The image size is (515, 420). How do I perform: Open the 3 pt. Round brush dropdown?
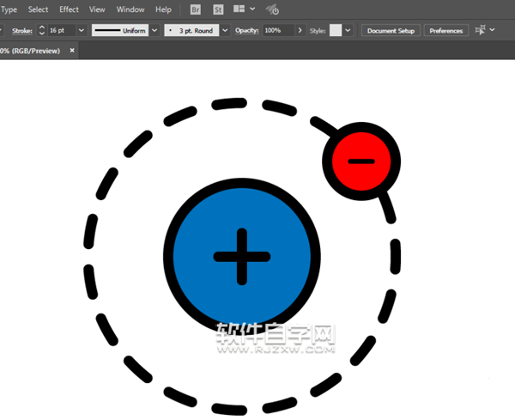click(225, 30)
